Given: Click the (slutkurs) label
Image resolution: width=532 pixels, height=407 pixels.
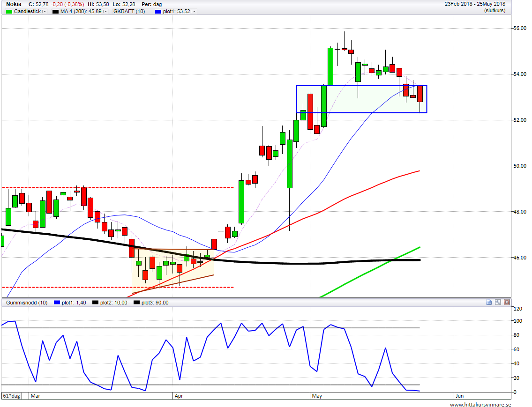Looking at the screenshot, I should click(x=495, y=10).
